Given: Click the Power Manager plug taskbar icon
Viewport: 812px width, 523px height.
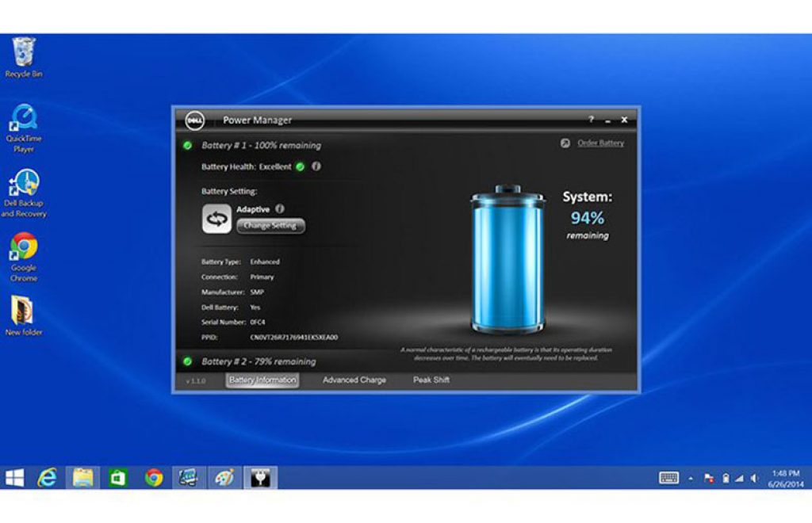Looking at the screenshot, I should click(260, 478).
